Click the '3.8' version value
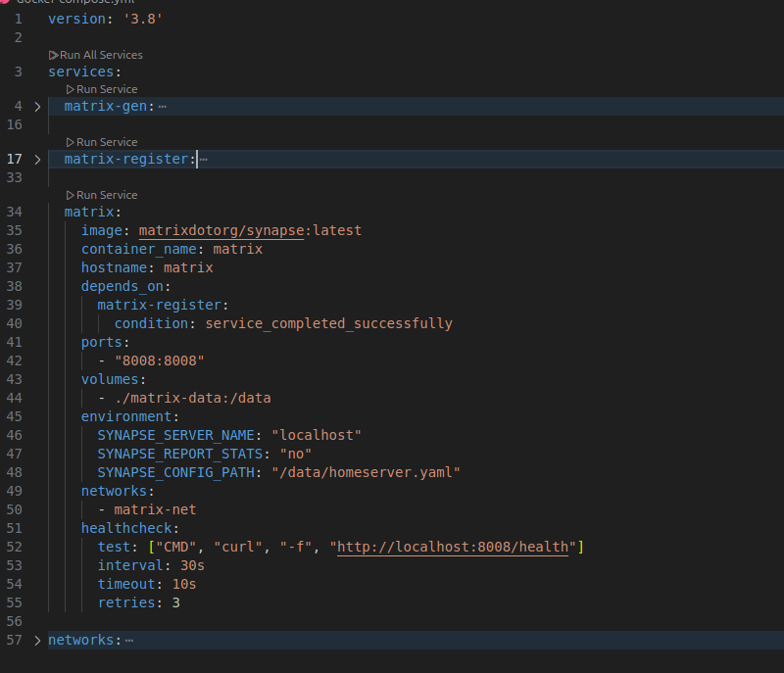784x673 pixels. tap(143, 19)
